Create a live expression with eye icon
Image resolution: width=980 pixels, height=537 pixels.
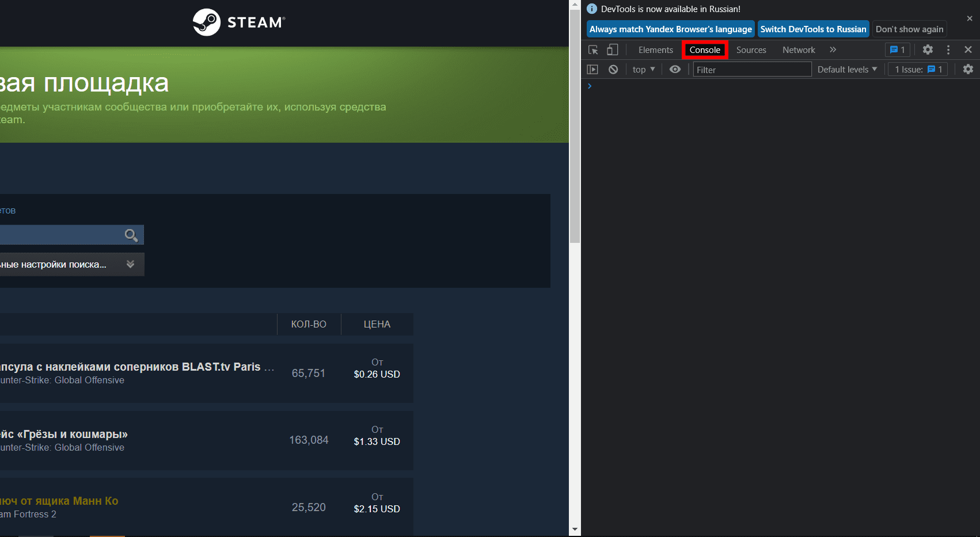[x=675, y=70]
